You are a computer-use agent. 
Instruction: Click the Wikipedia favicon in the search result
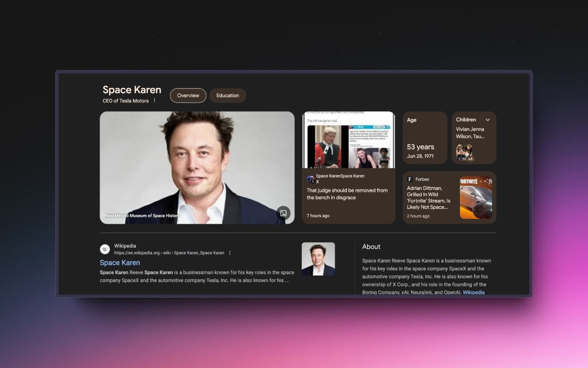tap(105, 249)
